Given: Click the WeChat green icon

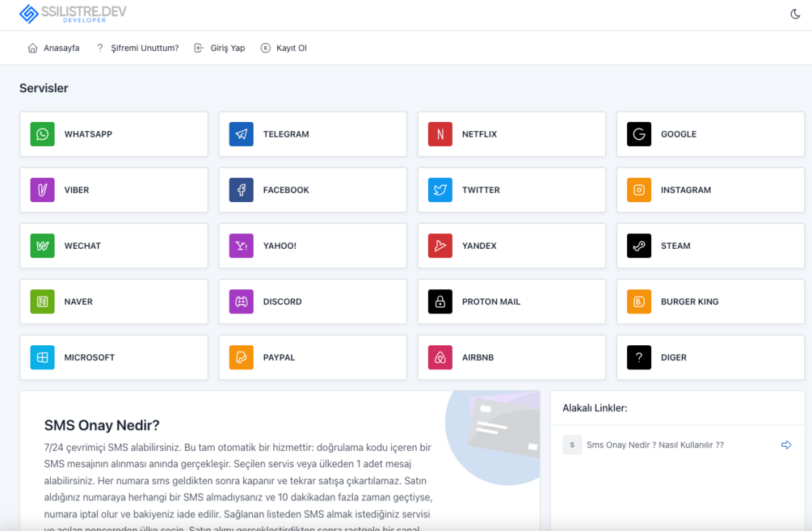Looking at the screenshot, I should tap(43, 246).
